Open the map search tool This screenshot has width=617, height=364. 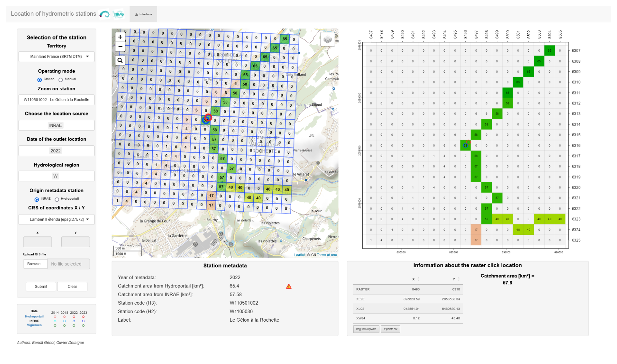pyautogui.click(x=120, y=60)
